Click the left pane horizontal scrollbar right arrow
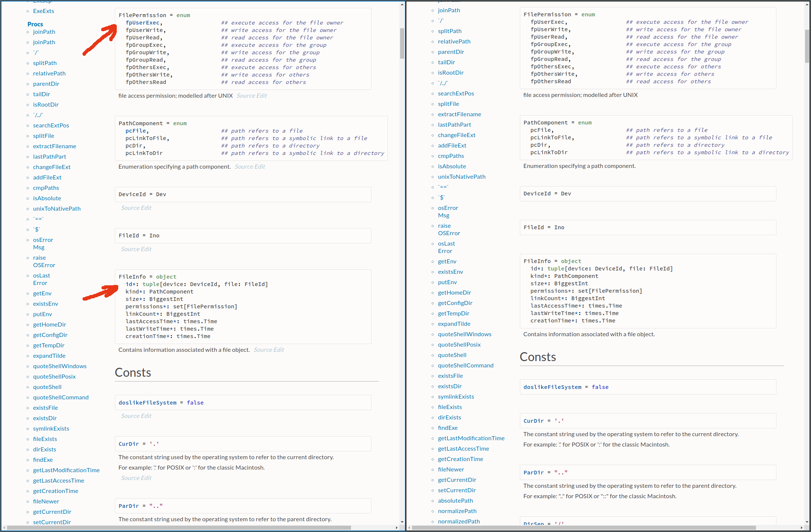This screenshot has height=532, width=811. tap(397, 528)
